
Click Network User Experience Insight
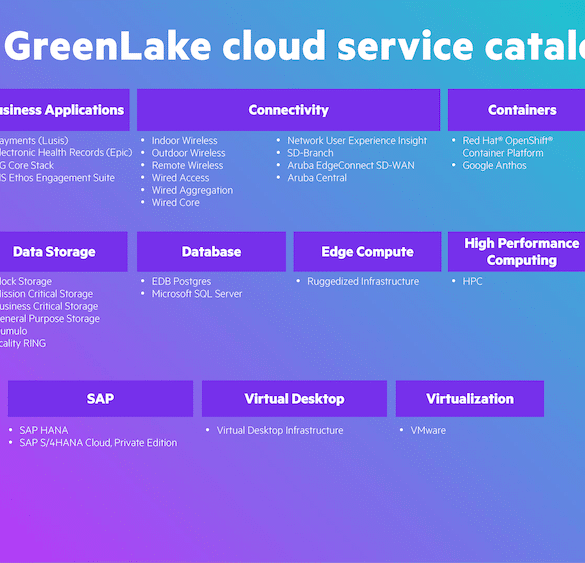tap(357, 141)
